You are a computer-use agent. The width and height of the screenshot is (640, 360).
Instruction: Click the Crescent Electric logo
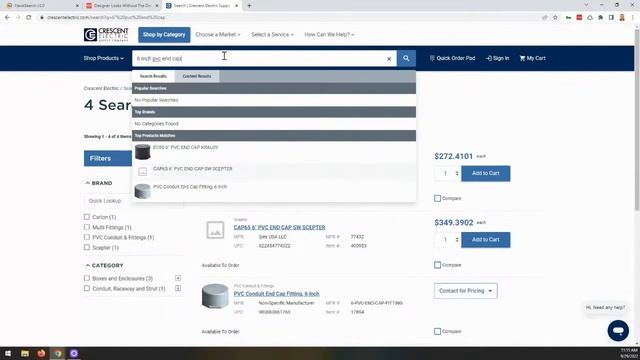(x=106, y=35)
